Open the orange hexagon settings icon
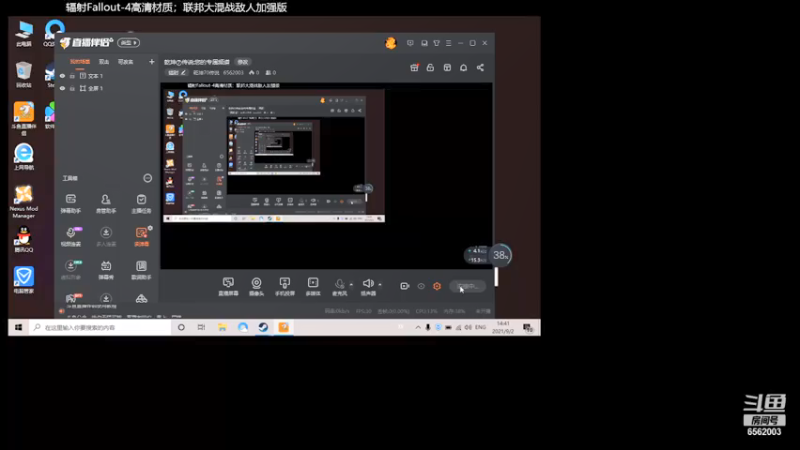The height and width of the screenshot is (450, 800). coord(437,286)
